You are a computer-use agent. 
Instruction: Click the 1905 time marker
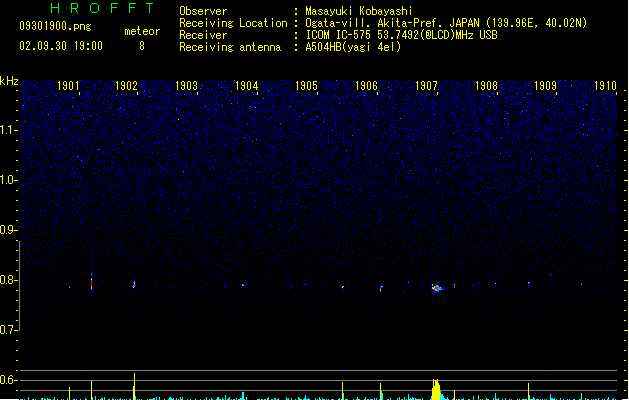coord(306,86)
